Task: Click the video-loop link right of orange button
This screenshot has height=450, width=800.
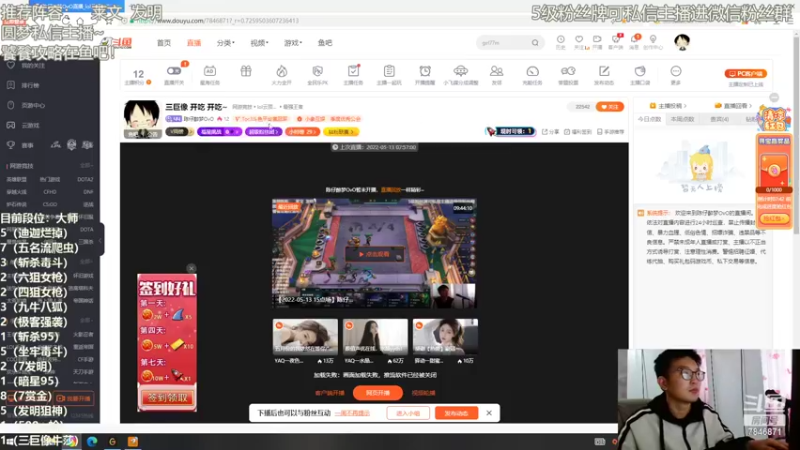Action: (x=423, y=393)
